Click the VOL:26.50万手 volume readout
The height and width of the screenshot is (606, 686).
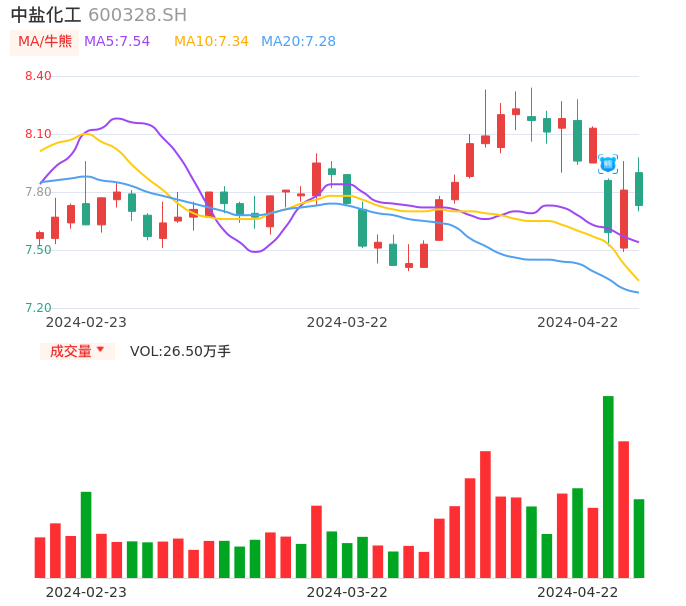(180, 351)
